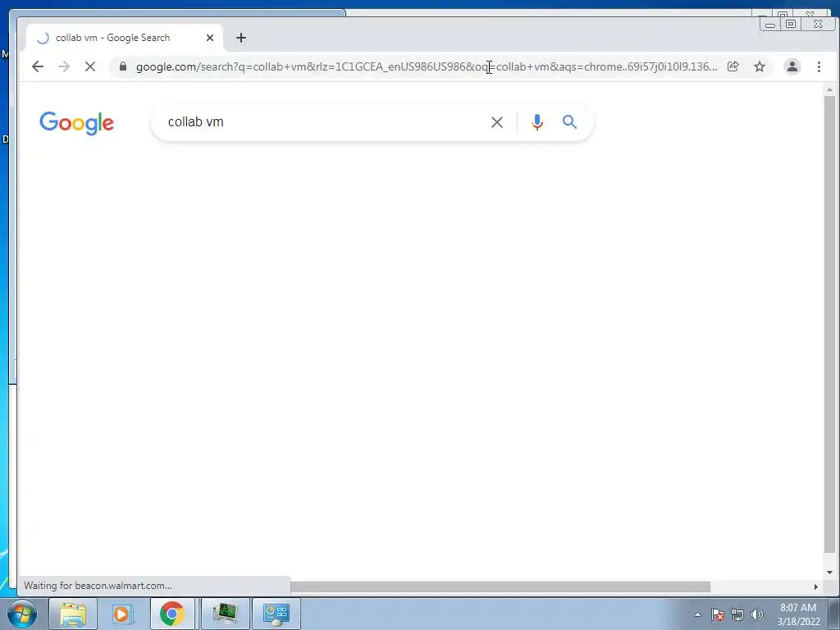Click the horizontal scrollbar thumb
840x630 pixels.
[500, 587]
